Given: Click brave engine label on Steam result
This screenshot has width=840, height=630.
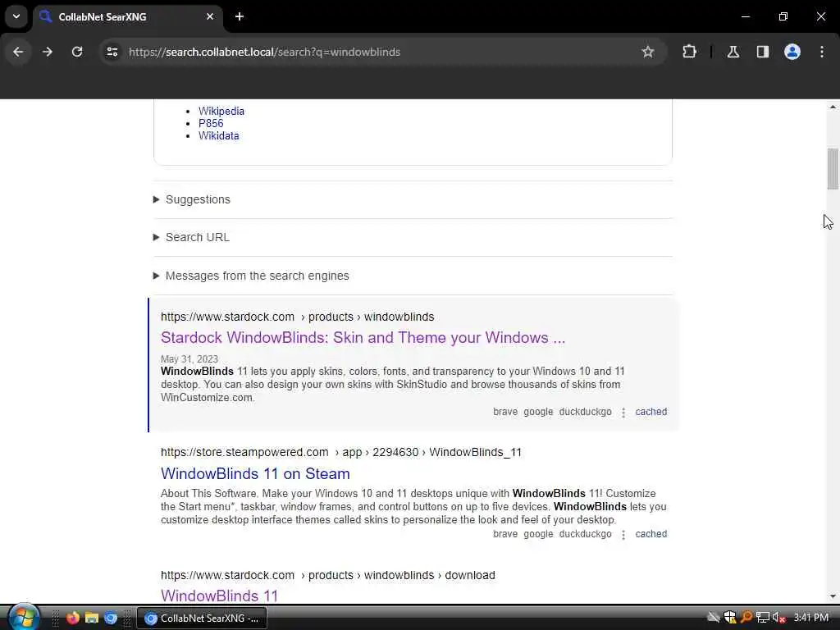Looking at the screenshot, I should point(505,533).
